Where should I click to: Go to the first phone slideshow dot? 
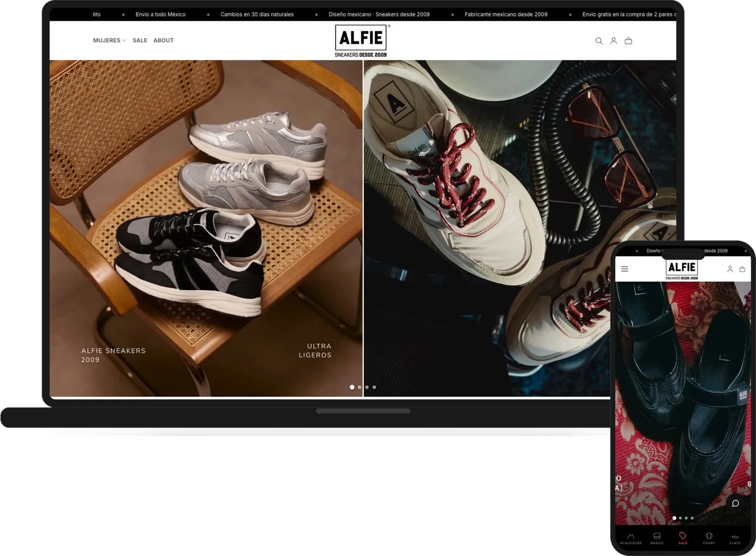(x=674, y=518)
